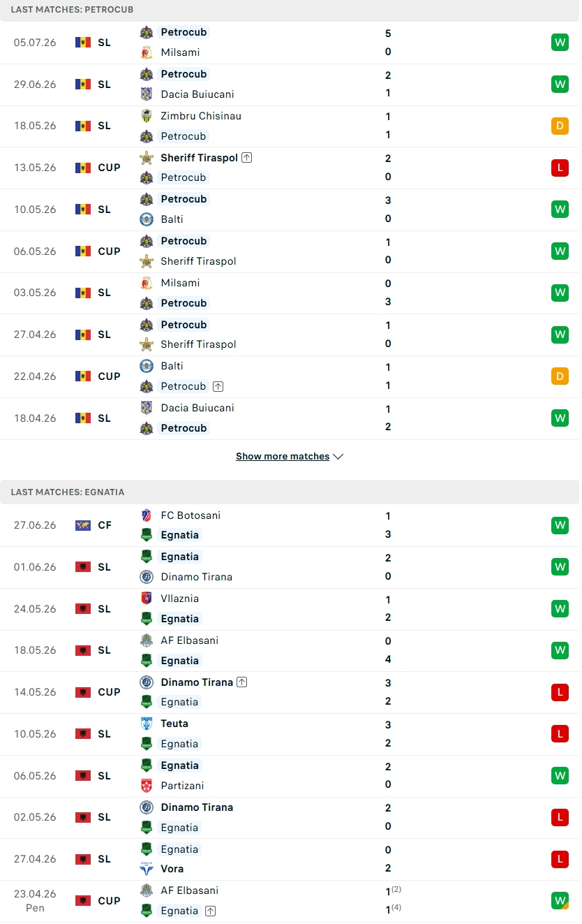This screenshot has width=582, height=924.
Task: Click the Sheriff Tiraspol star logo on 13.05.26
Action: [147, 158]
